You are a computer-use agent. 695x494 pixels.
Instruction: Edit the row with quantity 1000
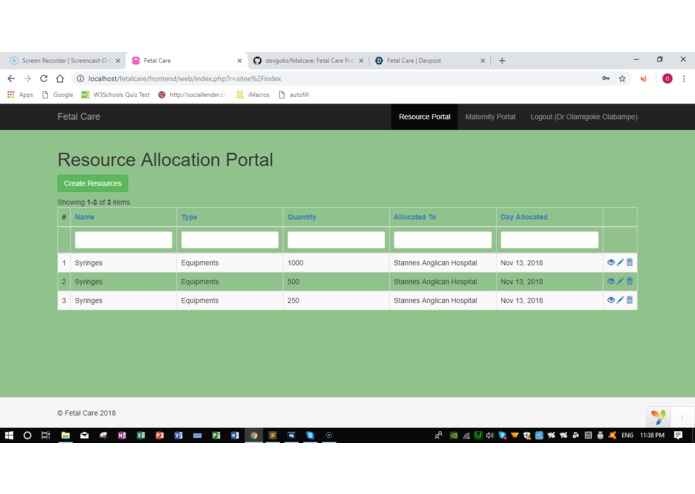[620, 262]
